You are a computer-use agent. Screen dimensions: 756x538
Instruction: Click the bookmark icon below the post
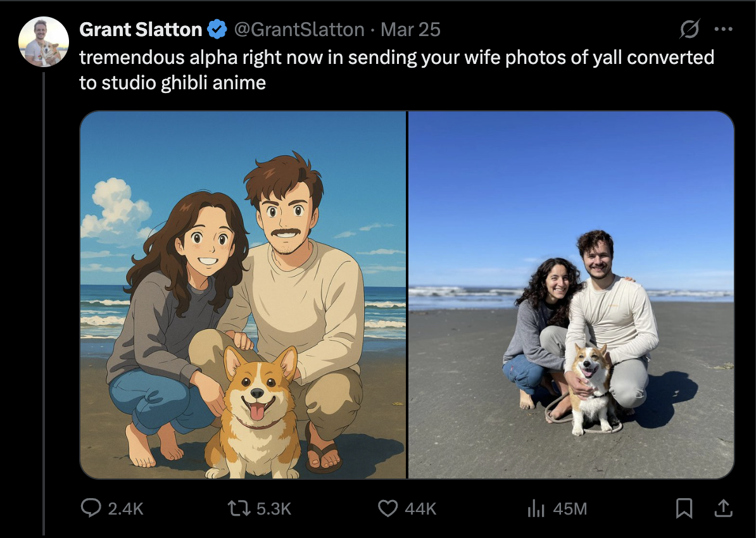pos(684,507)
